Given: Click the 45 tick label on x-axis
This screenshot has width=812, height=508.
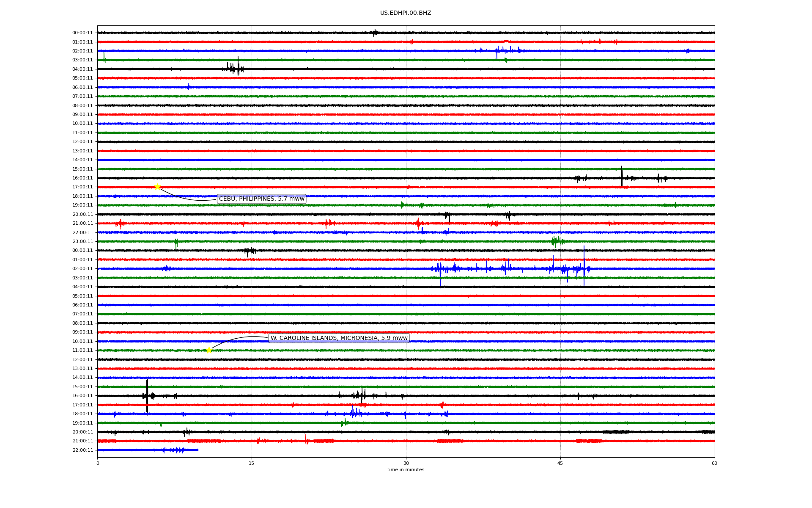Looking at the screenshot, I should coord(560,463).
